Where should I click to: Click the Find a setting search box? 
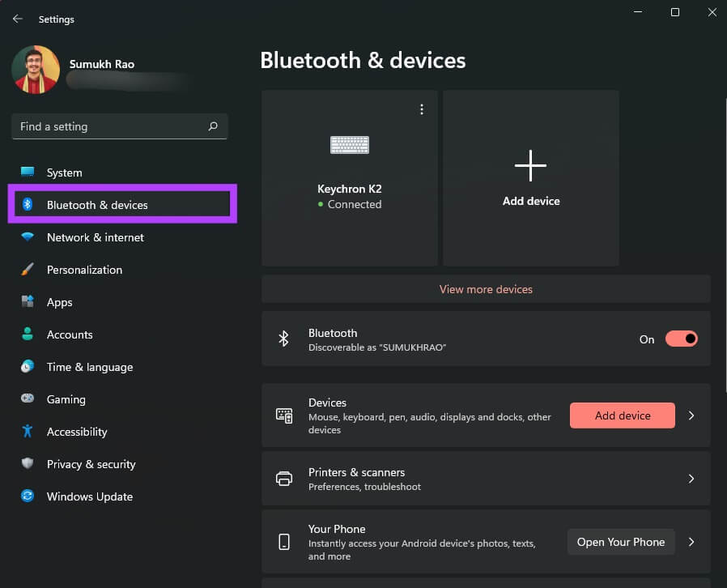(x=120, y=126)
